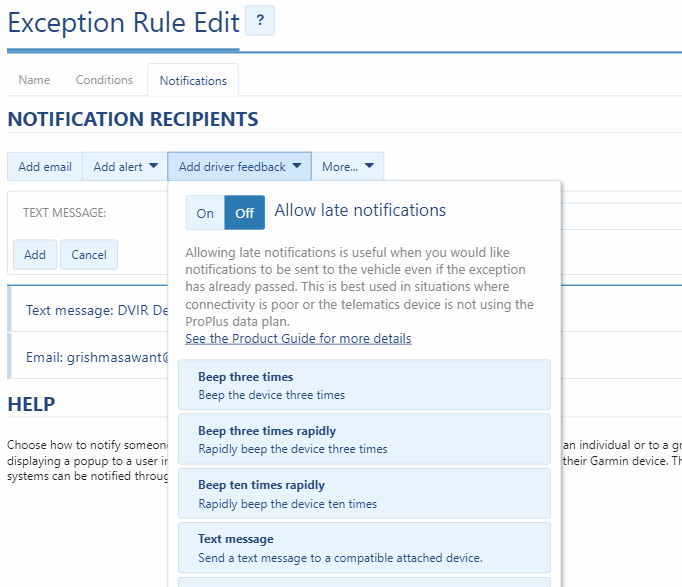Expand the Add alert dropdown
The width and height of the screenshot is (682, 587).
[125, 166]
